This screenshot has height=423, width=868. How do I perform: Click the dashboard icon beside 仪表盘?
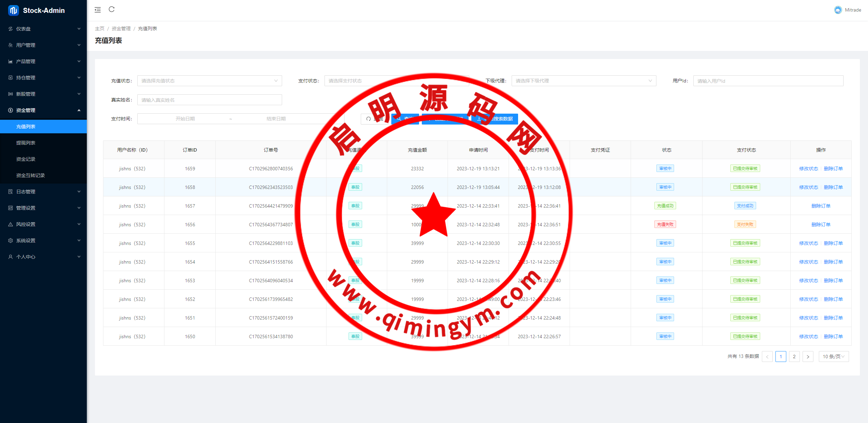tap(11, 29)
